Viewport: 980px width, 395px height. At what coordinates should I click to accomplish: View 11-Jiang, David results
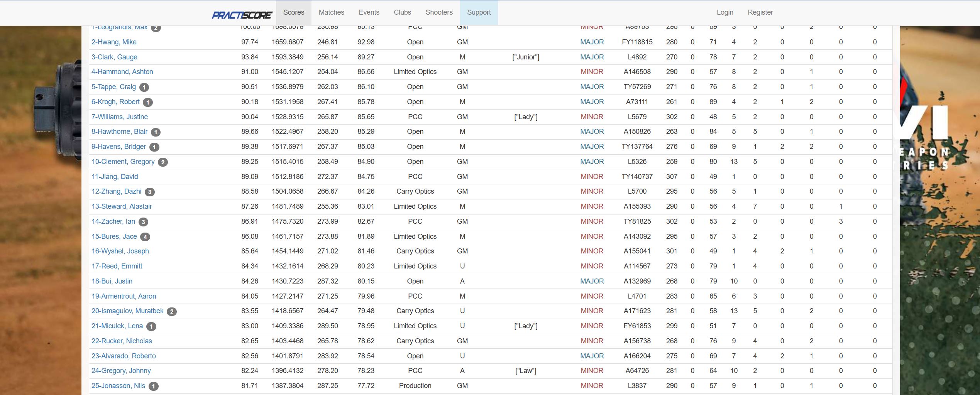(115, 177)
